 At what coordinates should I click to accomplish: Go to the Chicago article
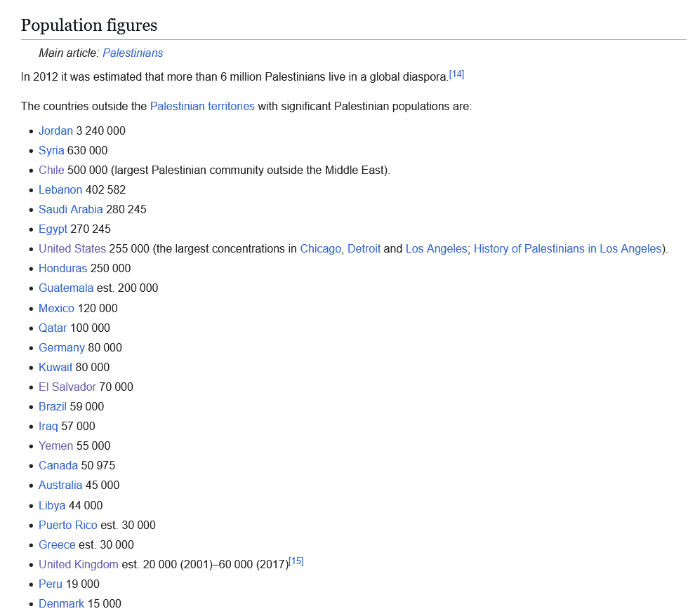tap(320, 248)
